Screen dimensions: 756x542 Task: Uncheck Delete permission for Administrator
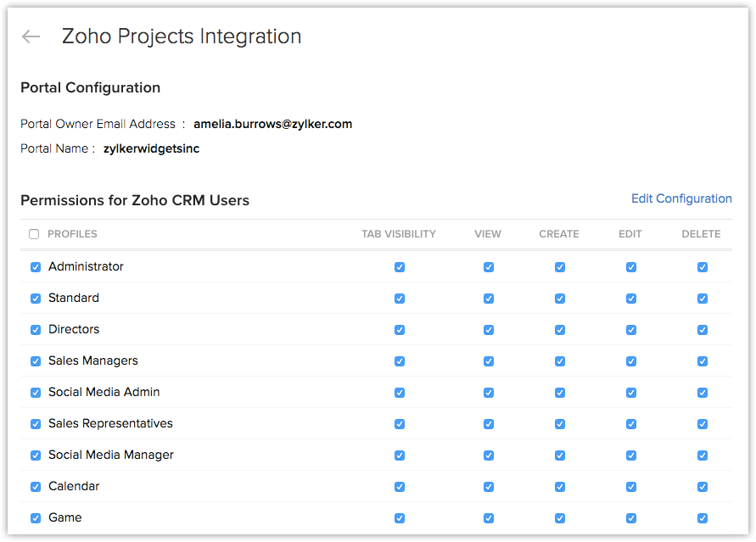[x=703, y=267]
